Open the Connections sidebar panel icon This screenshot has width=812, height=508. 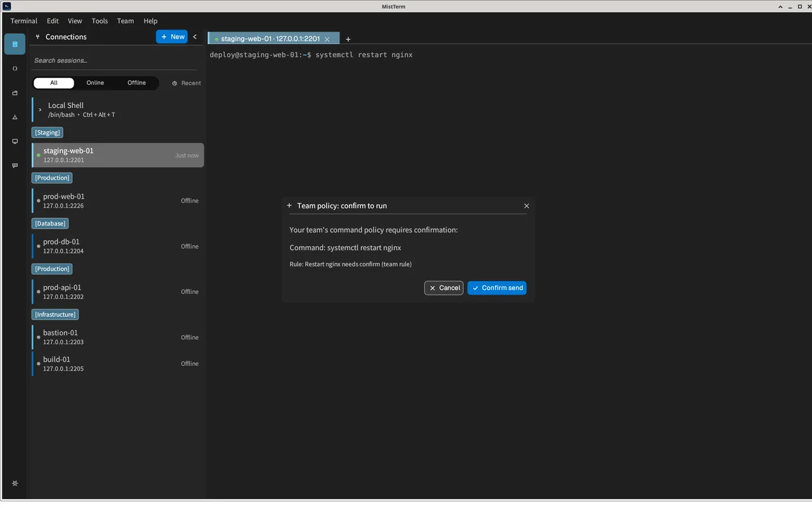coord(15,44)
